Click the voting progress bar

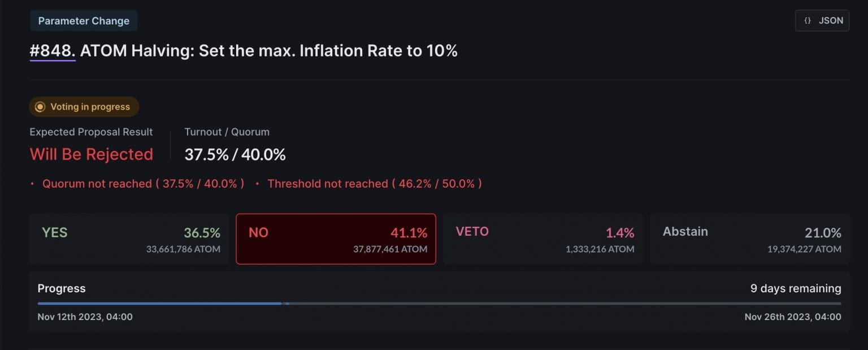[x=439, y=304]
